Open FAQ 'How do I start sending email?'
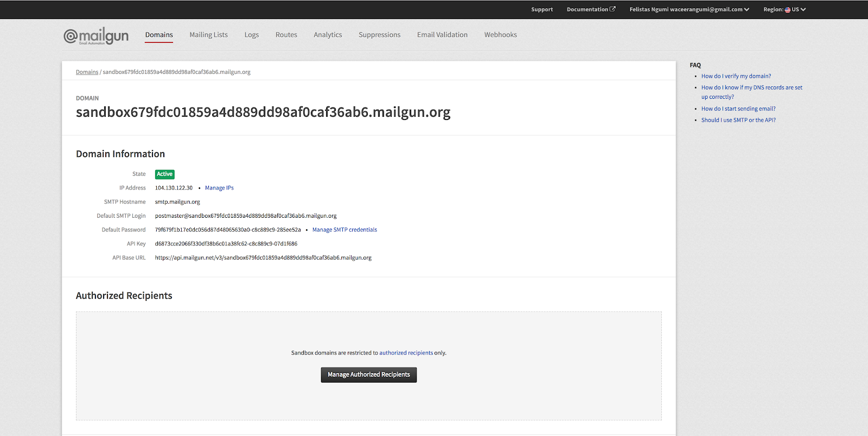The width and height of the screenshot is (868, 436). click(x=738, y=109)
